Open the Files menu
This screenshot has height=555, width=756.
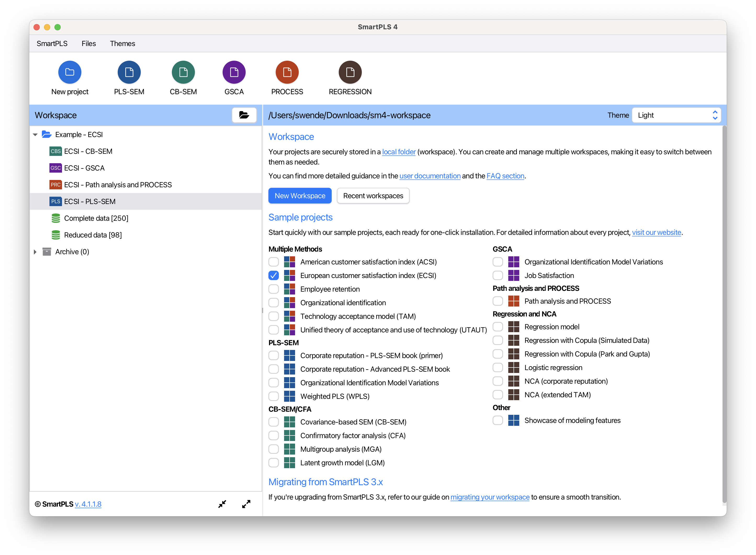coord(88,43)
